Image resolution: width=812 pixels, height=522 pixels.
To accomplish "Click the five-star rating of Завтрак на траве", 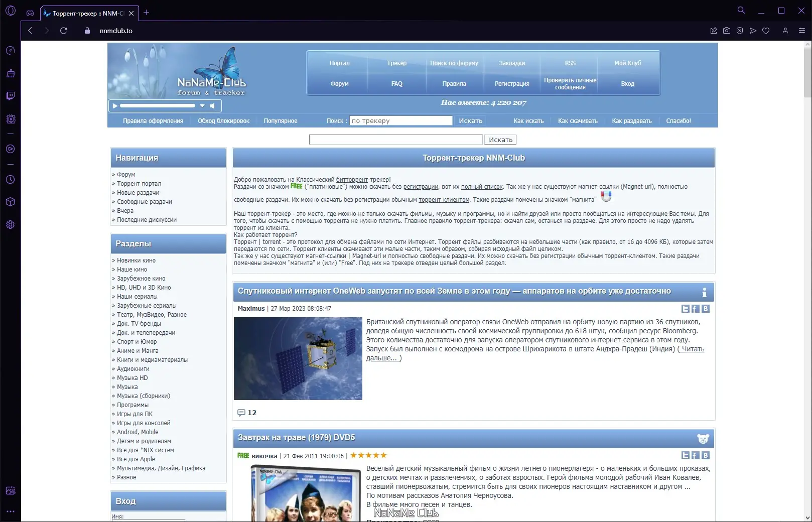I will pyautogui.click(x=368, y=456).
